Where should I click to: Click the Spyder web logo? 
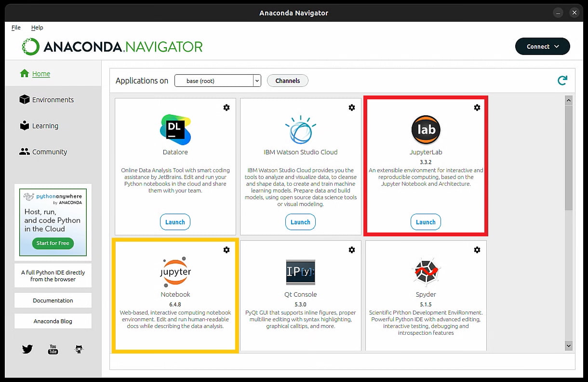tap(426, 272)
